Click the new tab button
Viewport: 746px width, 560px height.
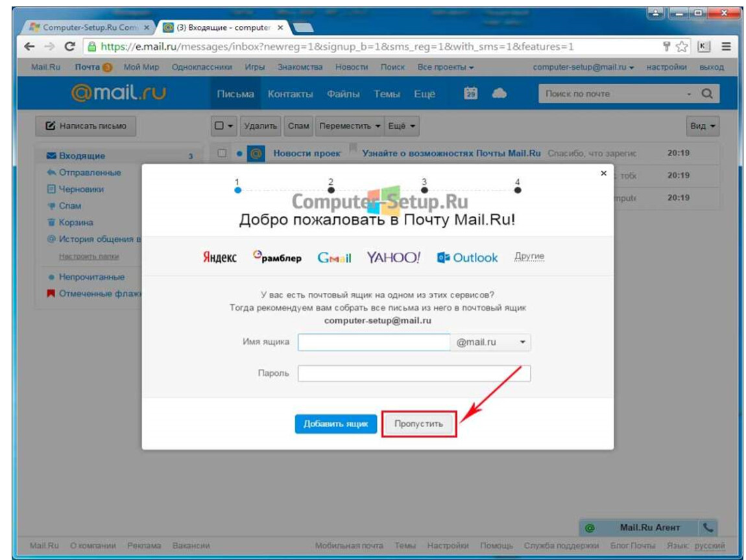tap(303, 28)
